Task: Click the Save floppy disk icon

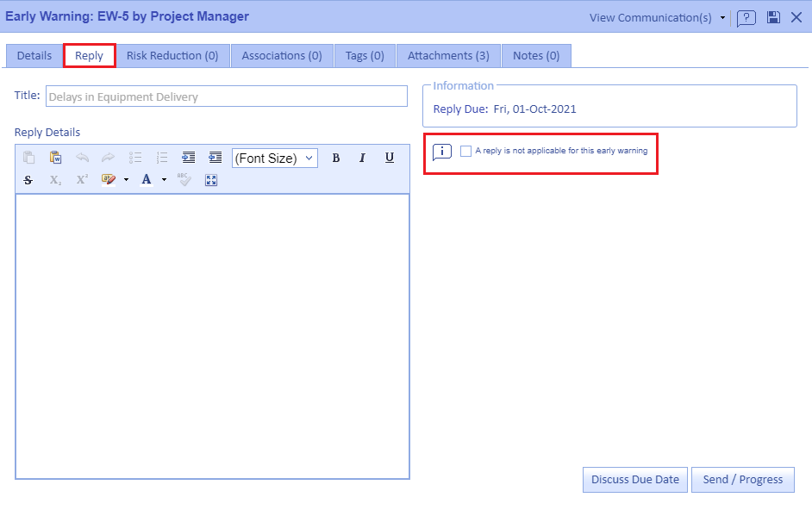Action: (773, 17)
